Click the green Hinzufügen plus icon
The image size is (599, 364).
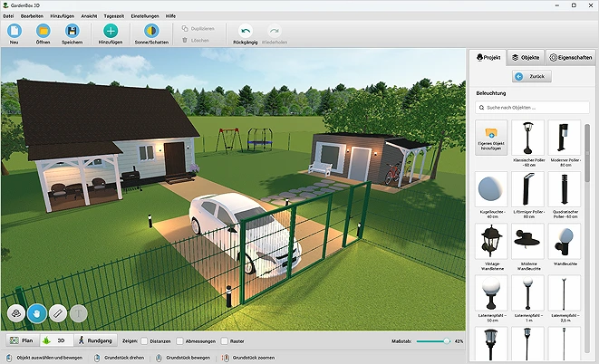(111, 31)
